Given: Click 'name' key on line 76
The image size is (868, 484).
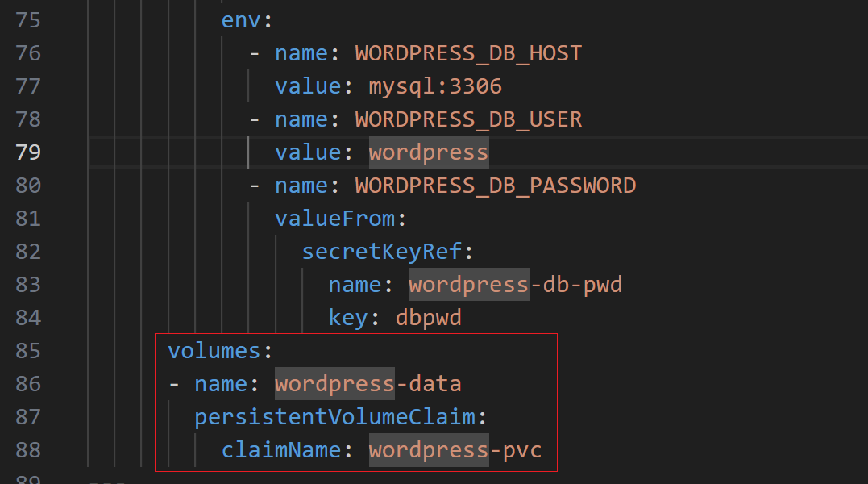Looking at the screenshot, I should tap(301, 54).
